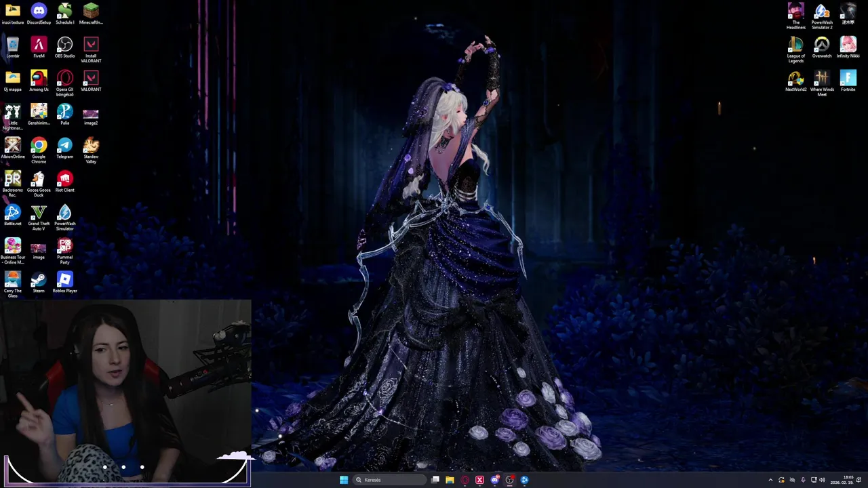Viewport: 868px width, 488px height.
Task: Click the microphone icon in system tray
Action: 803,480
